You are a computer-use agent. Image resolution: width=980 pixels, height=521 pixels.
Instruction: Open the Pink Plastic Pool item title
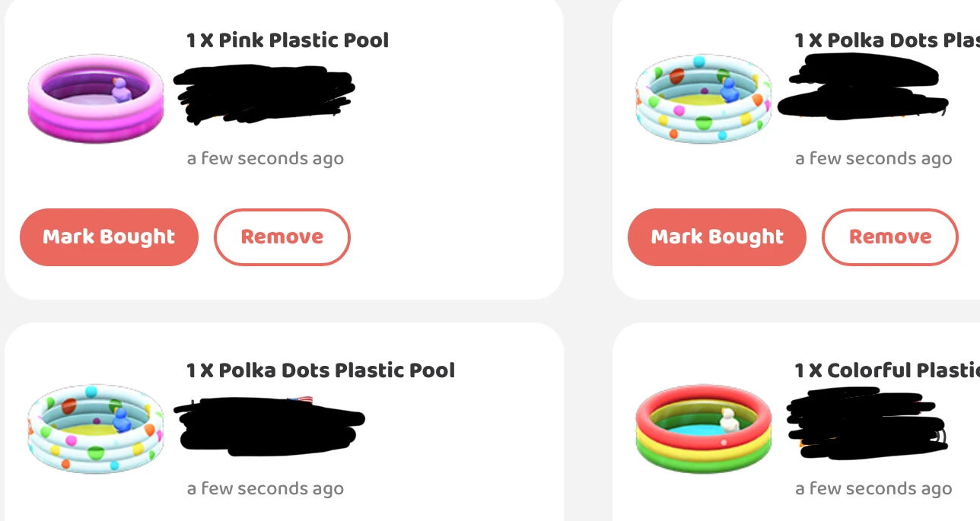click(x=287, y=40)
